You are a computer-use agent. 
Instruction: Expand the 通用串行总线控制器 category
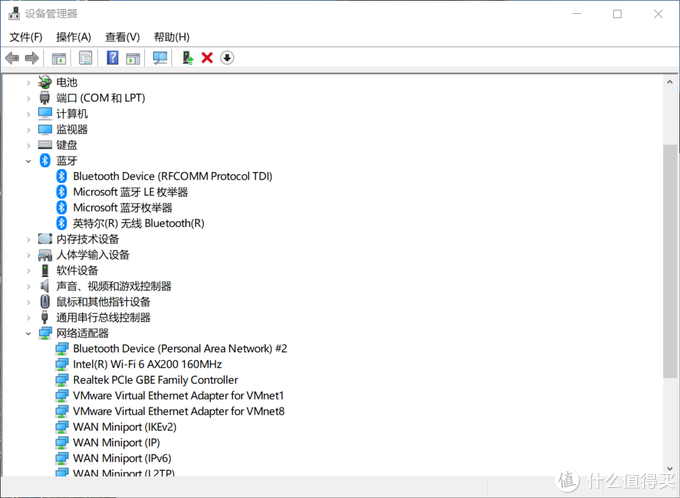click(28, 318)
